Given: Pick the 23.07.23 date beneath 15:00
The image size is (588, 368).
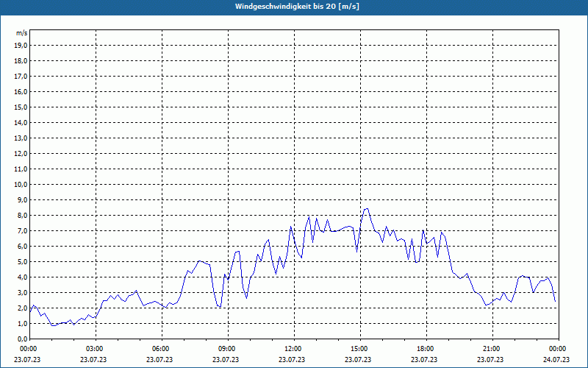Looking at the screenshot, I should pyautogui.click(x=358, y=359).
